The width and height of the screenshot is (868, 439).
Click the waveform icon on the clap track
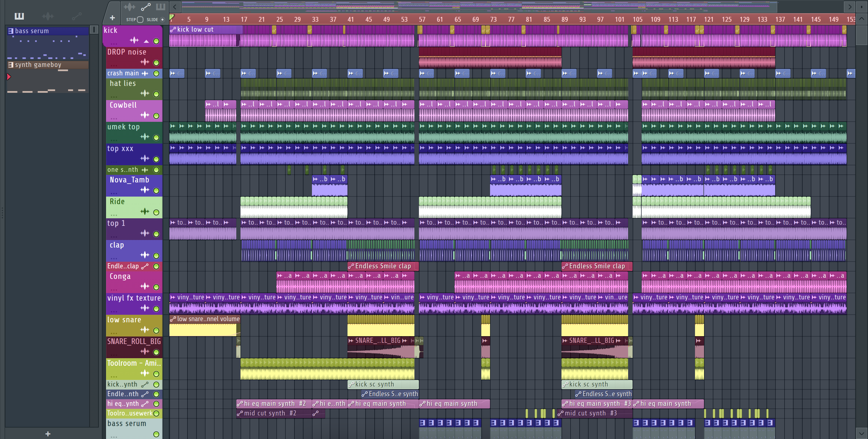(x=145, y=255)
